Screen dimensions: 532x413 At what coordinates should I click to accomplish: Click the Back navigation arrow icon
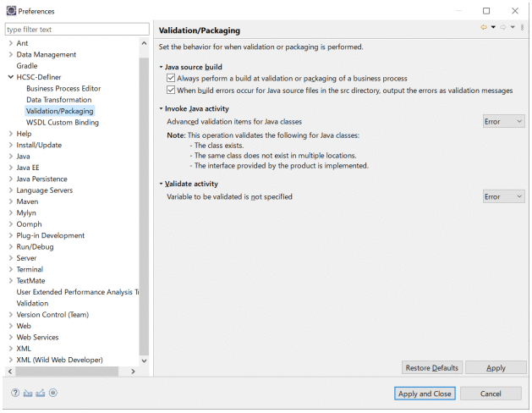click(x=484, y=29)
